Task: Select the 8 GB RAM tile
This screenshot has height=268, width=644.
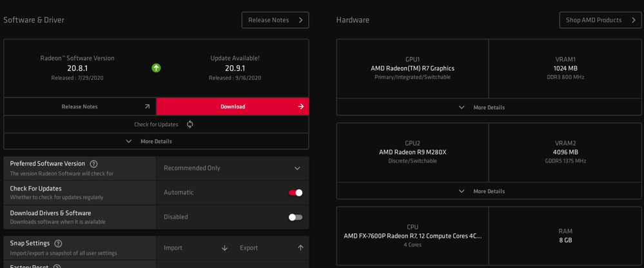Action: [564, 236]
